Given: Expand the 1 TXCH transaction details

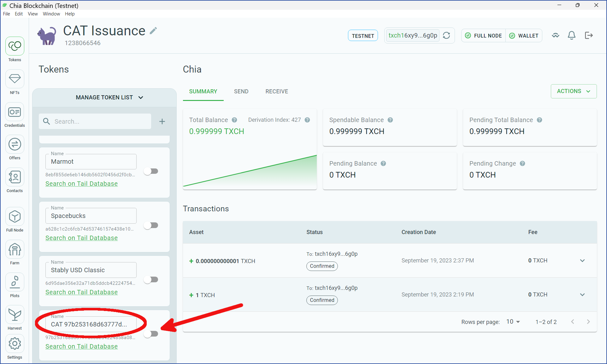Looking at the screenshot, I should (582, 295).
